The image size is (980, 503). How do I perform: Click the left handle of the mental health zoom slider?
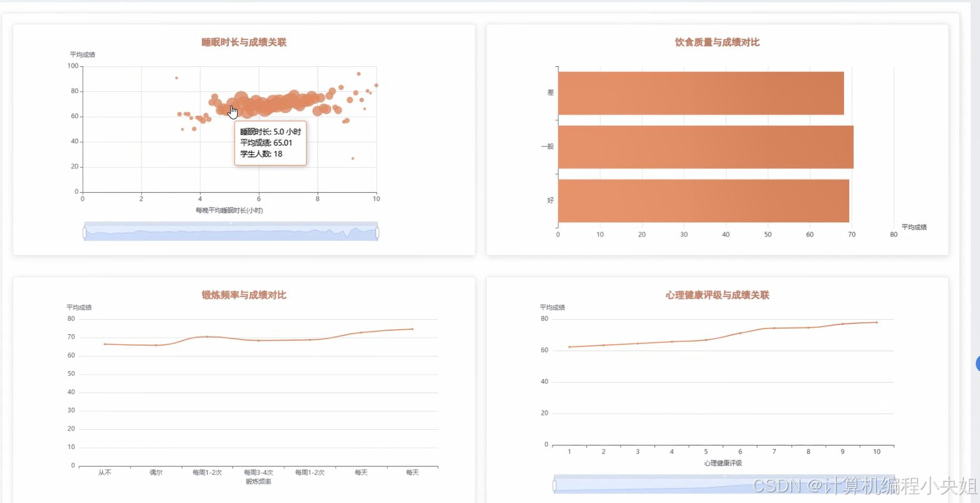pyautogui.click(x=554, y=485)
